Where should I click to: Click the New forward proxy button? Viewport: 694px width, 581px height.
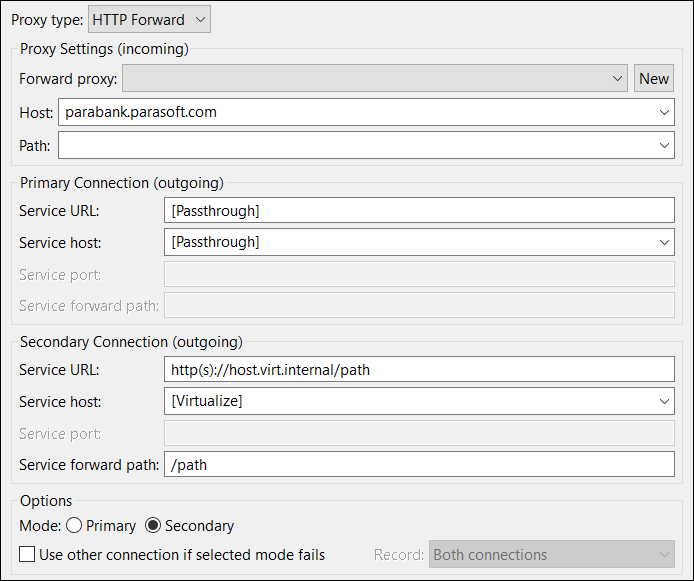click(654, 78)
